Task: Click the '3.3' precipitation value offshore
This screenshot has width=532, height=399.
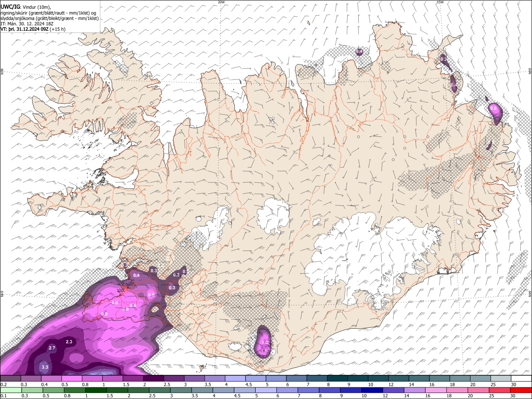Action: 45,367
